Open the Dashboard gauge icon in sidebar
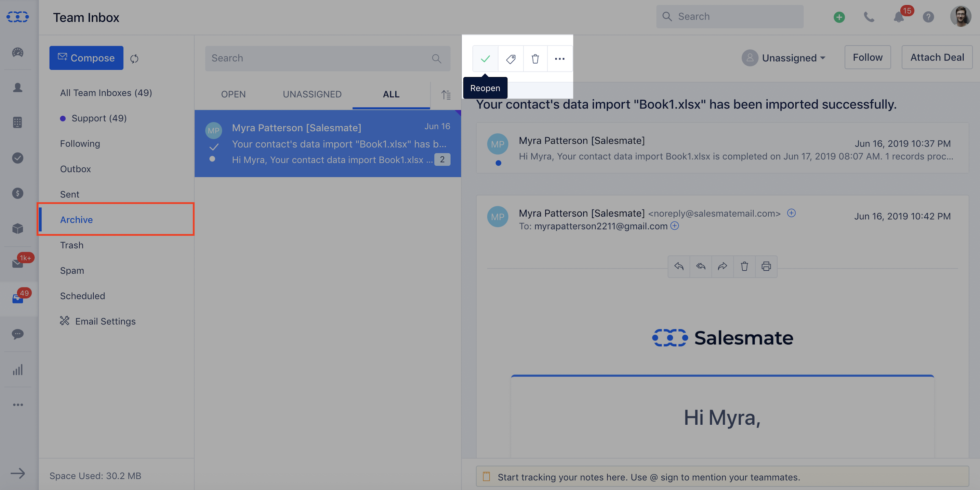 17,52
